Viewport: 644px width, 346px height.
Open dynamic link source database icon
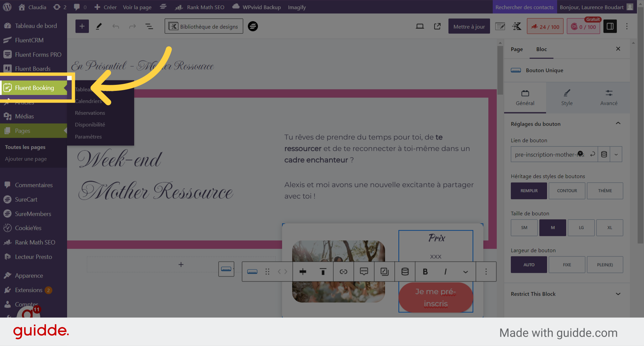(x=604, y=154)
